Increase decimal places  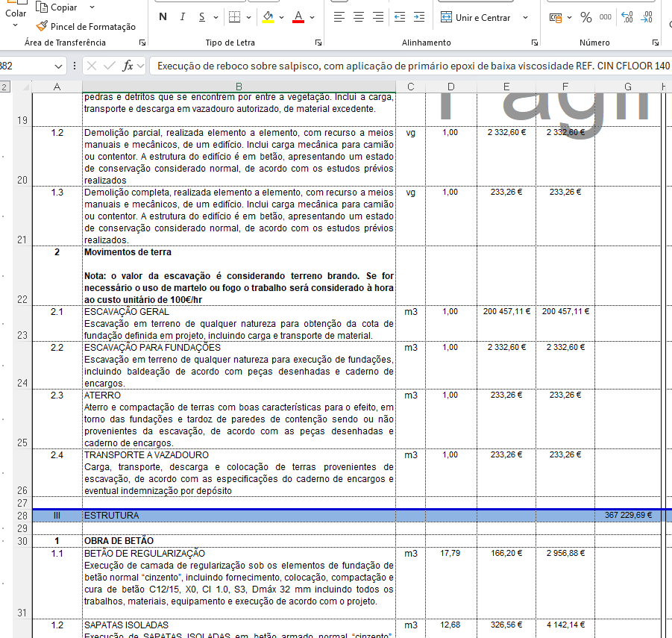pos(627,17)
